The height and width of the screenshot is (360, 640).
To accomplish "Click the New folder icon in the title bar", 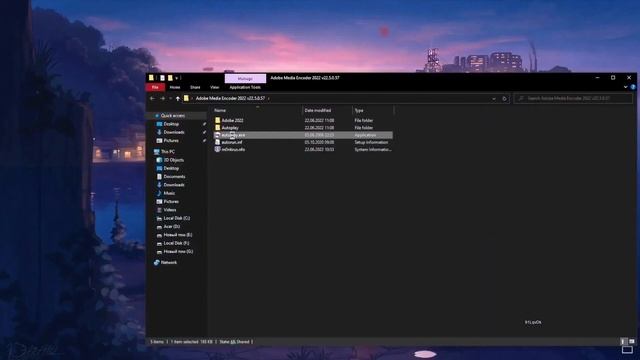I will click(x=170, y=78).
